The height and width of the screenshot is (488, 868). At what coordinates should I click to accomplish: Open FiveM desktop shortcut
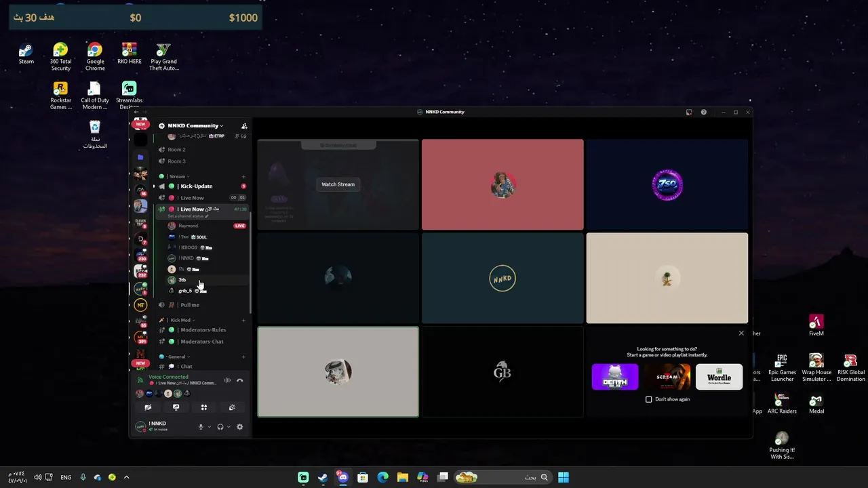[816, 325]
